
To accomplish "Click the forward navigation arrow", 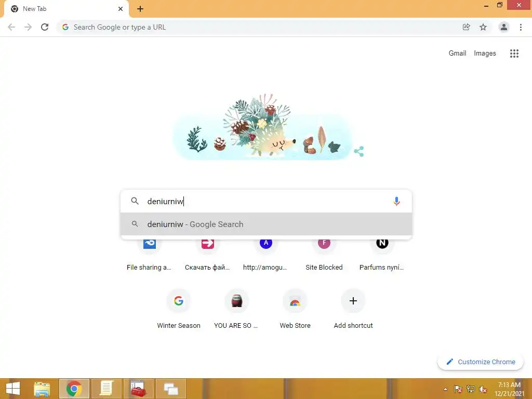I will pyautogui.click(x=28, y=27).
